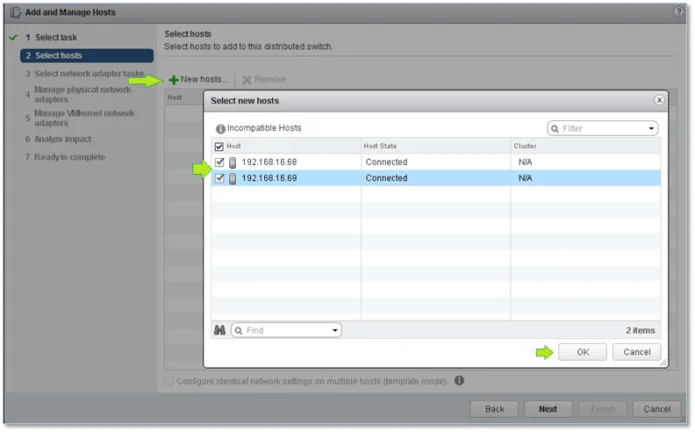Screen dimensions: 695x432
Task: Click the Incompatible Hosts info icon
Action: coord(220,129)
